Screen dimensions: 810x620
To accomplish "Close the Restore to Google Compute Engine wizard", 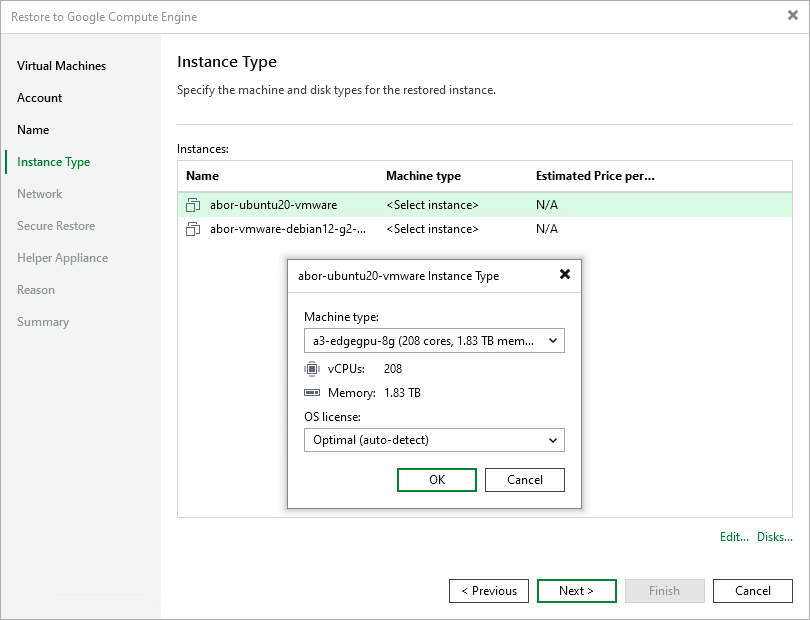I will pyautogui.click(x=792, y=16).
